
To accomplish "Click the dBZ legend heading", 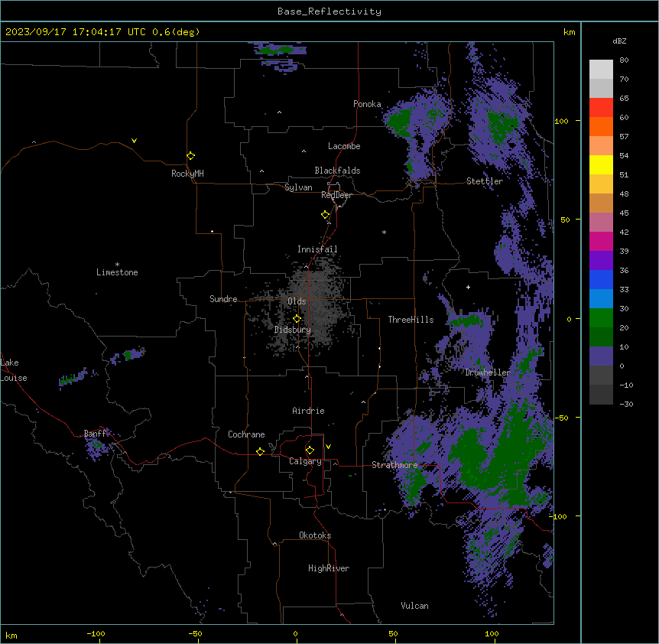I will click(x=619, y=41).
